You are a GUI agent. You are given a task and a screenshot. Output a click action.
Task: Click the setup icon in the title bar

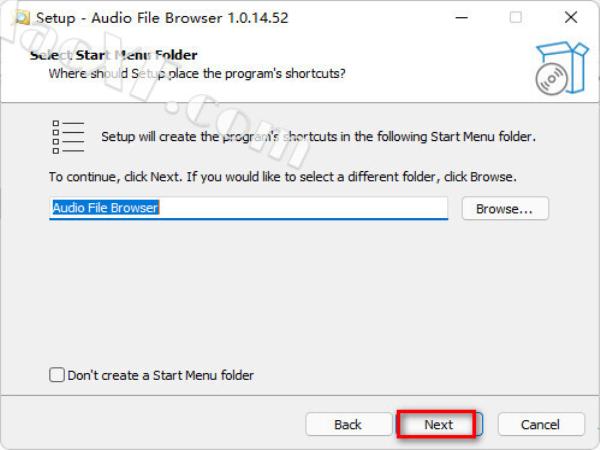coord(21,18)
